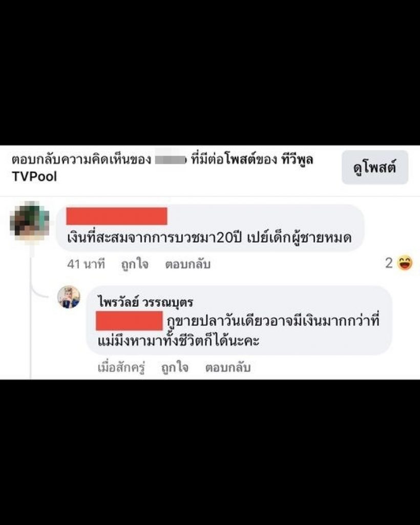Click the name ไพรวัลย์ วรรณบุตร
The image size is (420, 525).
pyautogui.click(x=145, y=302)
